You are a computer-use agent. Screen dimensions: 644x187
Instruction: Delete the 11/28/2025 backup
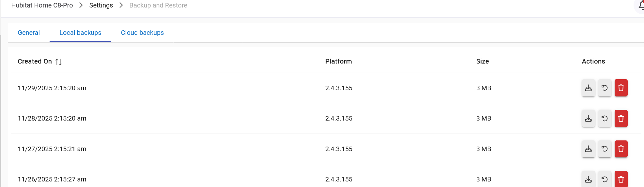621,119
